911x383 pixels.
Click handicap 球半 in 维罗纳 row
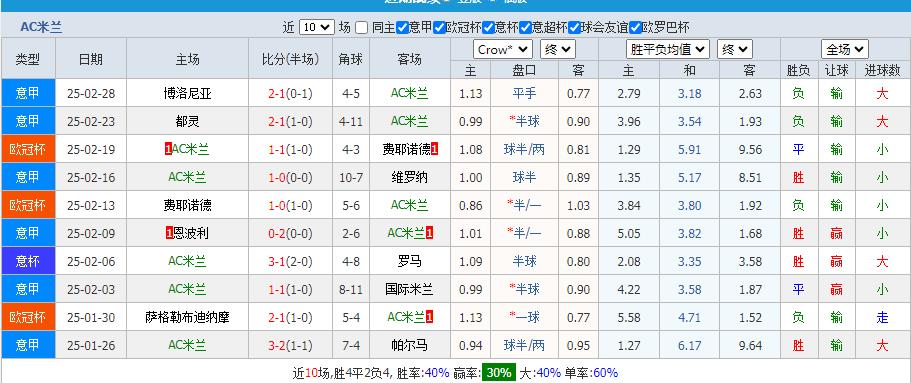[524, 177]
